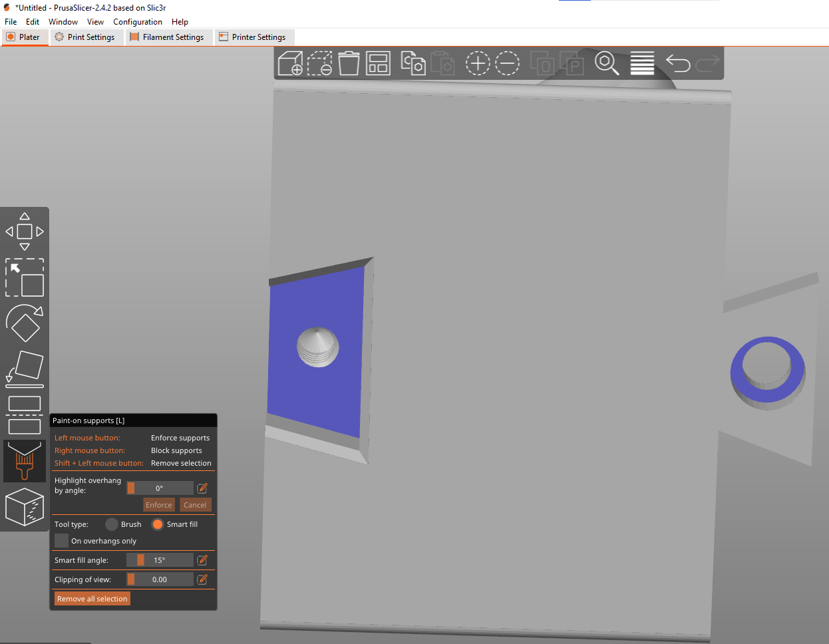
Task: Open the Edit menu
Action: pos(33,22)
